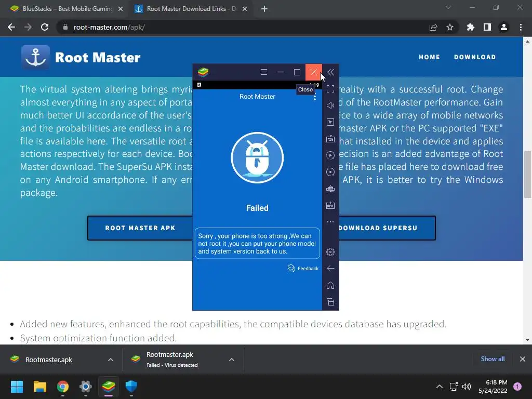532x399 pixels.
Task: Go back in Chrome
Action: pos(11,27)
